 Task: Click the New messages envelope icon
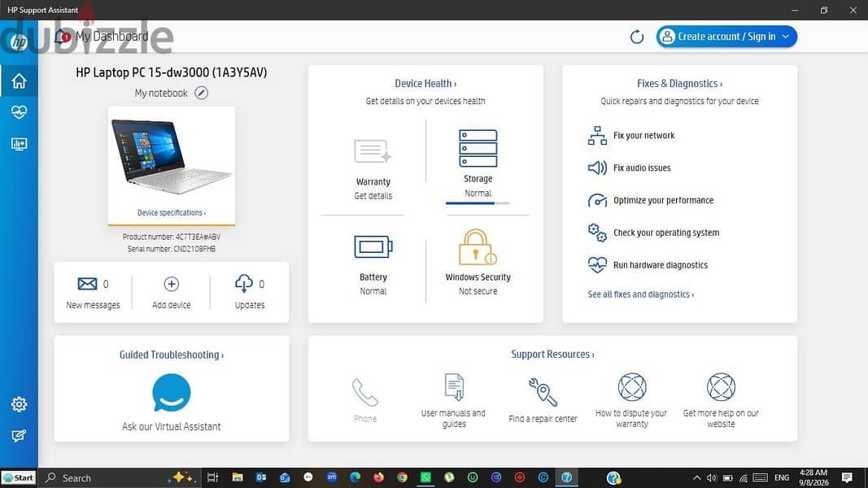click(x=87, y=284)
